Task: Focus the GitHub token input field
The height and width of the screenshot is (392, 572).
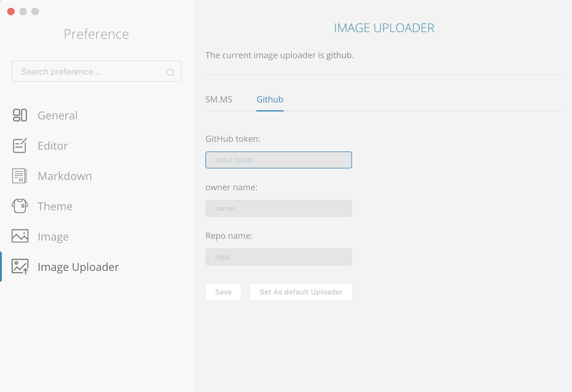Action: point(278,160)
